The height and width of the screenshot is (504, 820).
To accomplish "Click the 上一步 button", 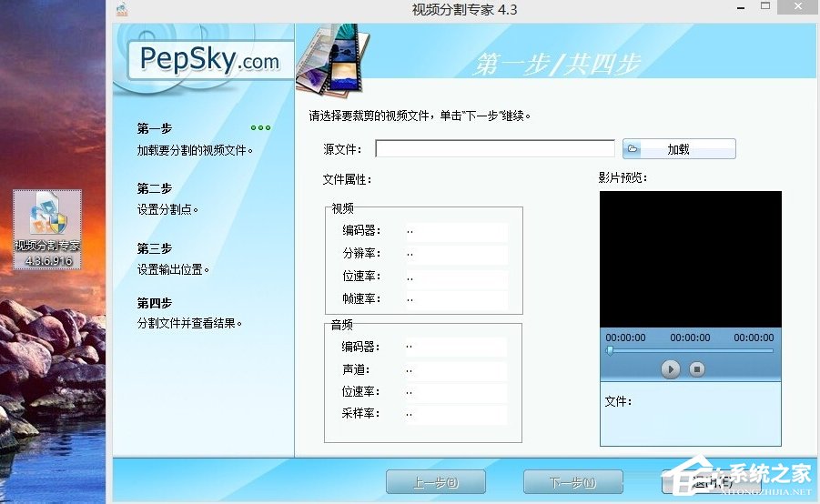I will (436, 482).
